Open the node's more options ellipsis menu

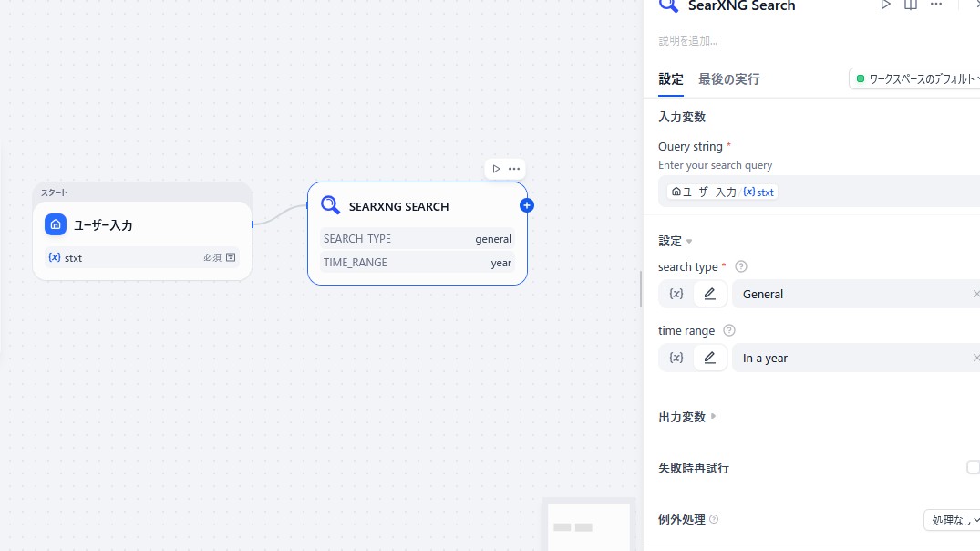(513, 169)
